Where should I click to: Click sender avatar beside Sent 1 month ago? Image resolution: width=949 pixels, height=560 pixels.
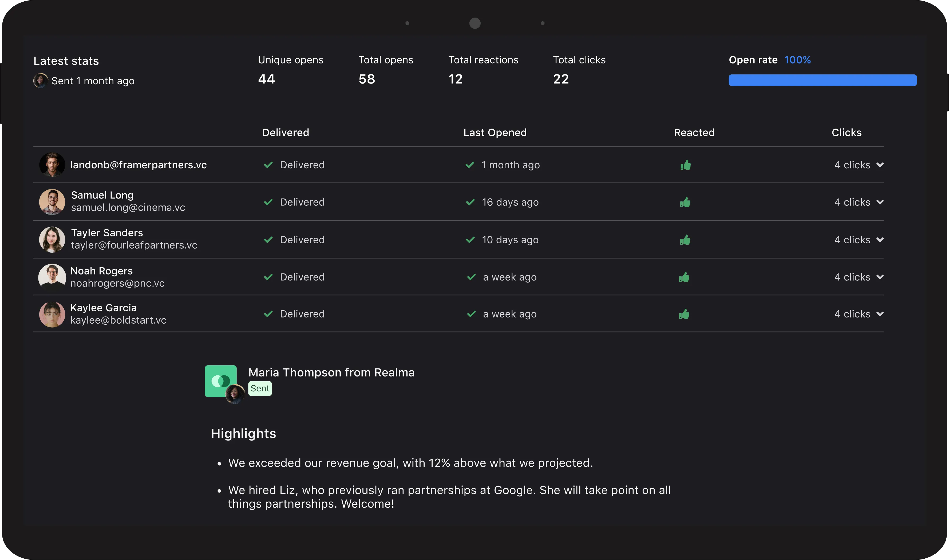tap(40, 81)
